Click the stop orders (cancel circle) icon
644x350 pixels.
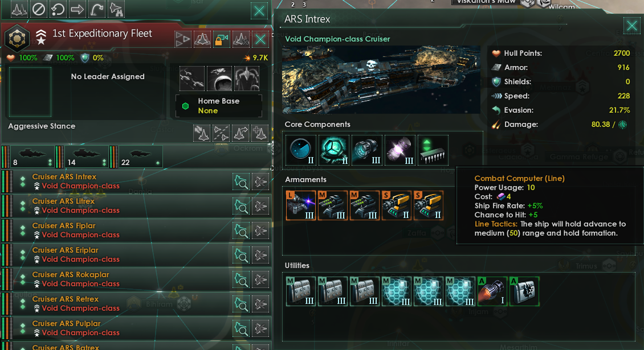pos(39,9)
